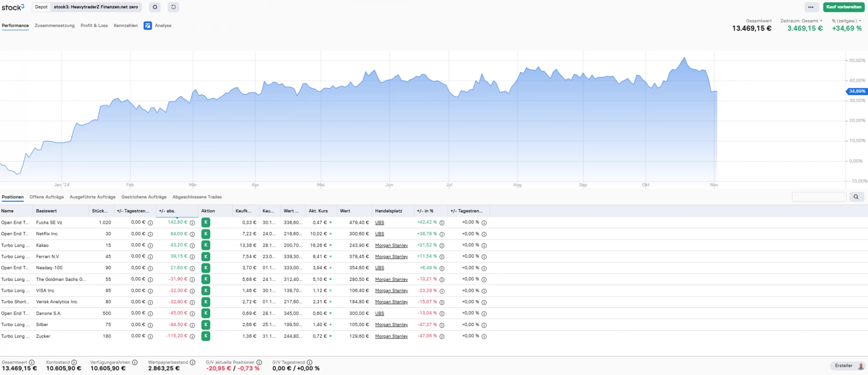
Task: Follow the Morgan Stanley link in Kakao row
Action: tap(391, 245)
